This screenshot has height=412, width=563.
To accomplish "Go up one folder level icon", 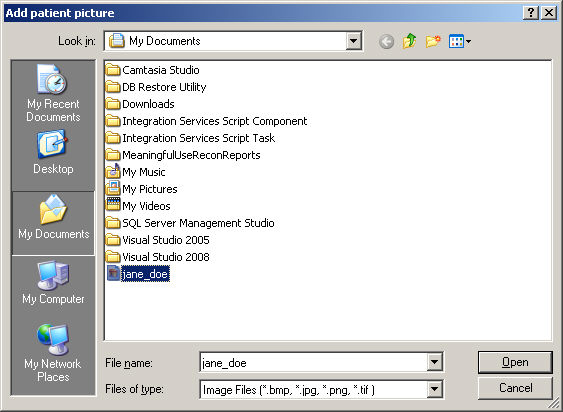I will pos(409,41).
